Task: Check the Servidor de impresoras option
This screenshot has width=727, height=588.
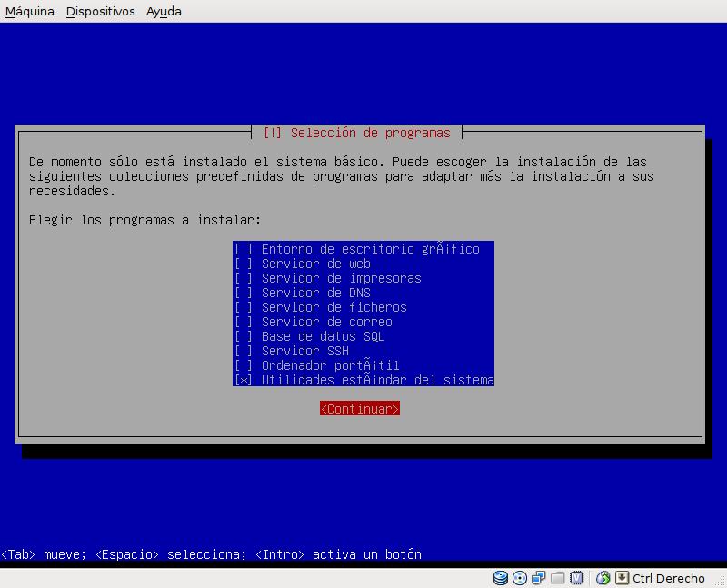Action: pos(363,278)
